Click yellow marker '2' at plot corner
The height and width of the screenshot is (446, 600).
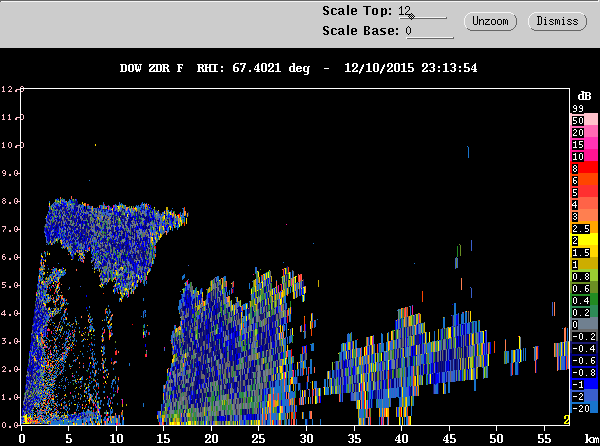566,420
